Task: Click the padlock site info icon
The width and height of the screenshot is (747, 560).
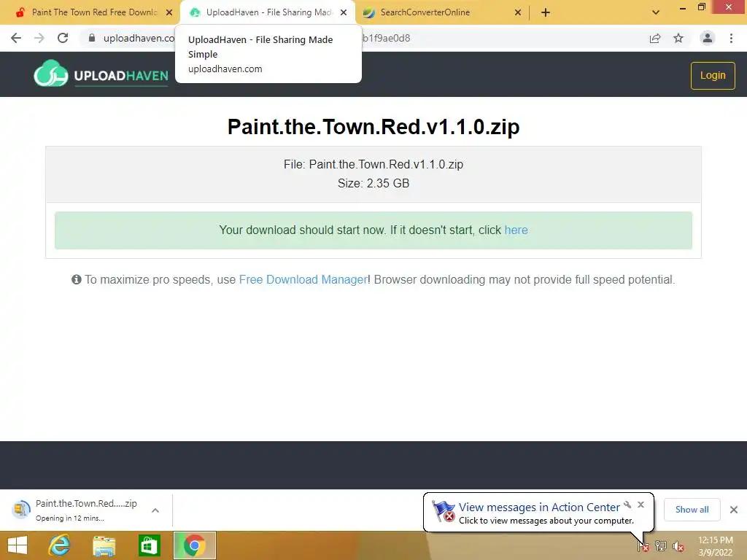Action: (92, 38)
